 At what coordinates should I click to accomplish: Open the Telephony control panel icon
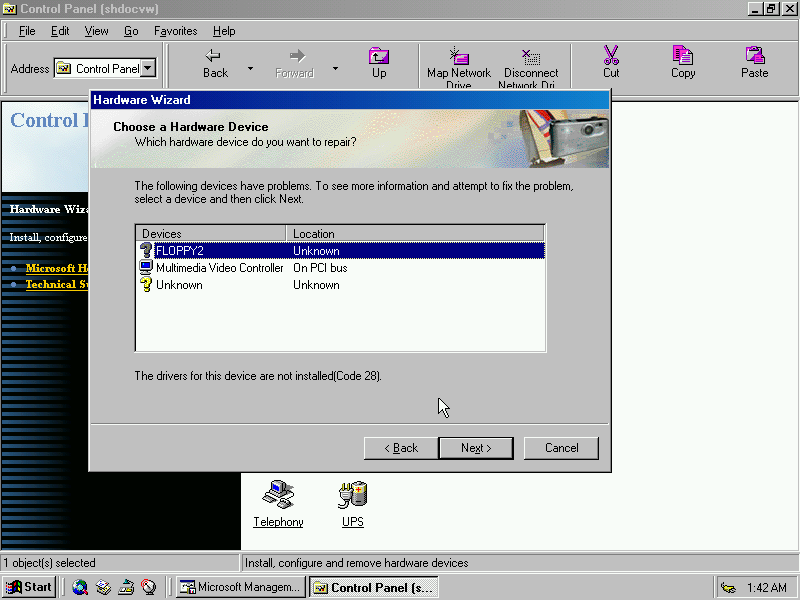click(x=278, y=495)
